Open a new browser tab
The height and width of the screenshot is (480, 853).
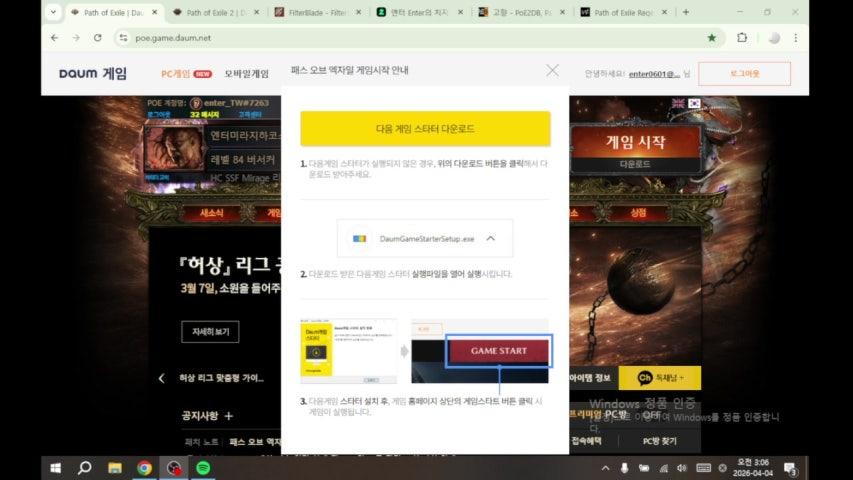[685, 12]
